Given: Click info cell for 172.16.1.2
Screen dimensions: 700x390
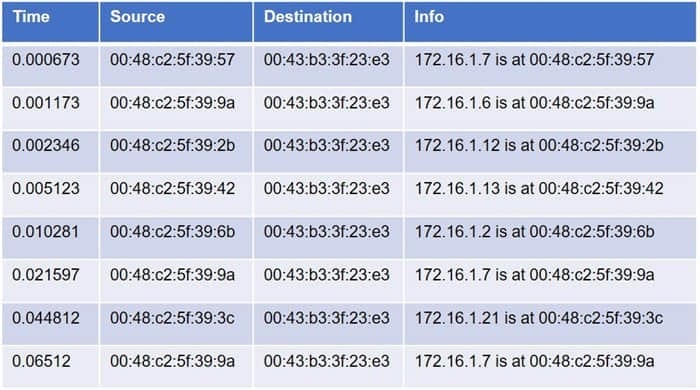Looking at the screenshot, I should point(550,237).
